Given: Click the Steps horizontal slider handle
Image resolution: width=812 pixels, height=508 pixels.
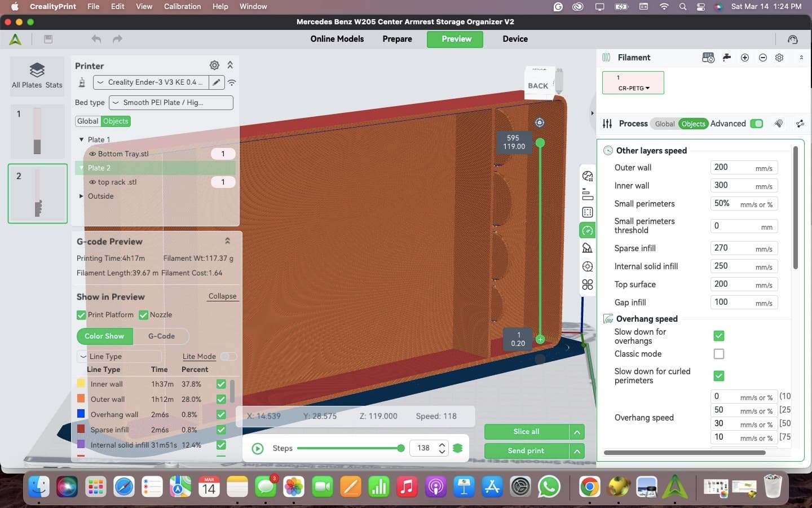Looking at the screenshot, I should pos(401,448).
